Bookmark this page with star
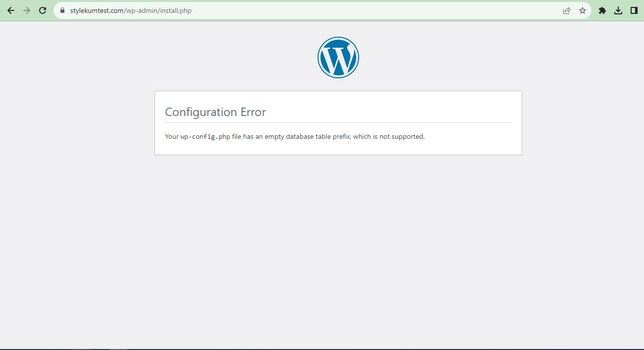 (583, 10)
